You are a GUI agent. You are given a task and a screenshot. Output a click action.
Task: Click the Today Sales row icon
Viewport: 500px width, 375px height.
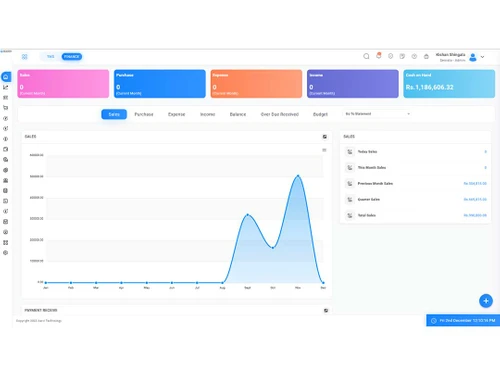pyautogui.click(x=350, y=152)
